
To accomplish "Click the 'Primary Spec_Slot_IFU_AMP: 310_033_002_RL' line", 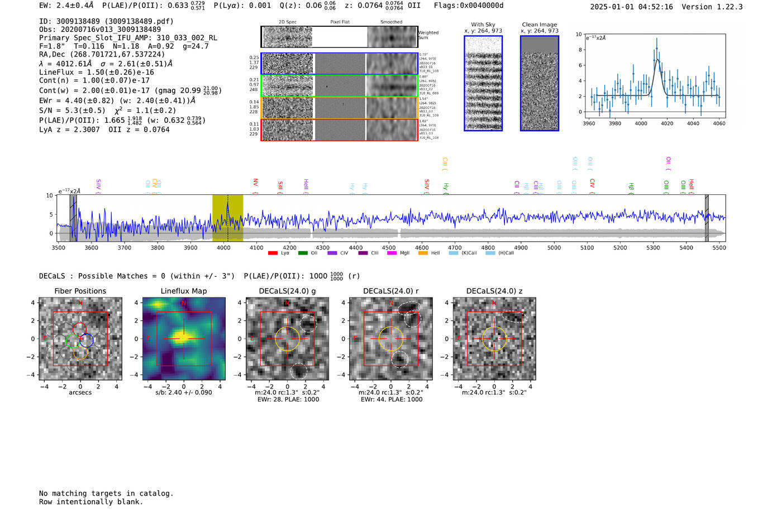I will click(x=128, y=38).
